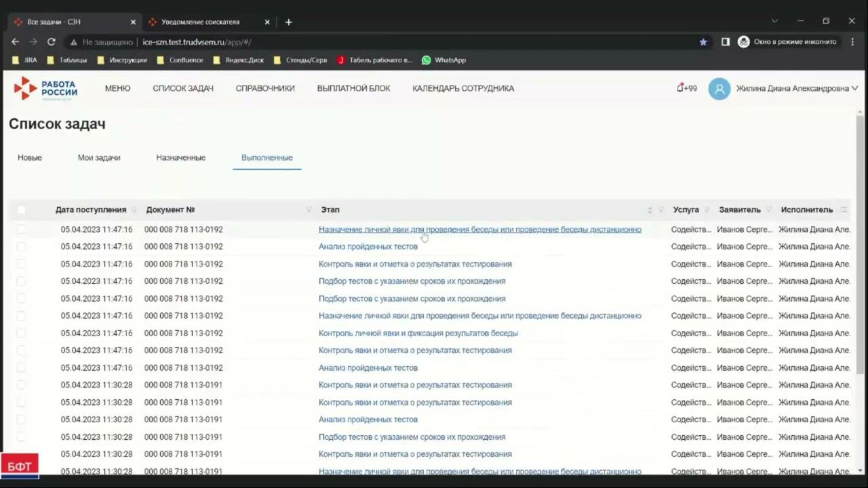The image size is (868, 488).
Task: Tick the select-all checkbox in table header
Action: click(x=21, y=210)
